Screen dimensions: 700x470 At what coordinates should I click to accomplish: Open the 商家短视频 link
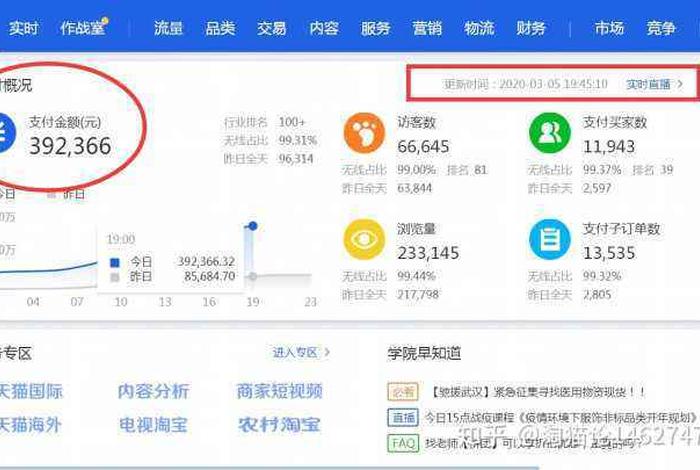pos(279,391)
